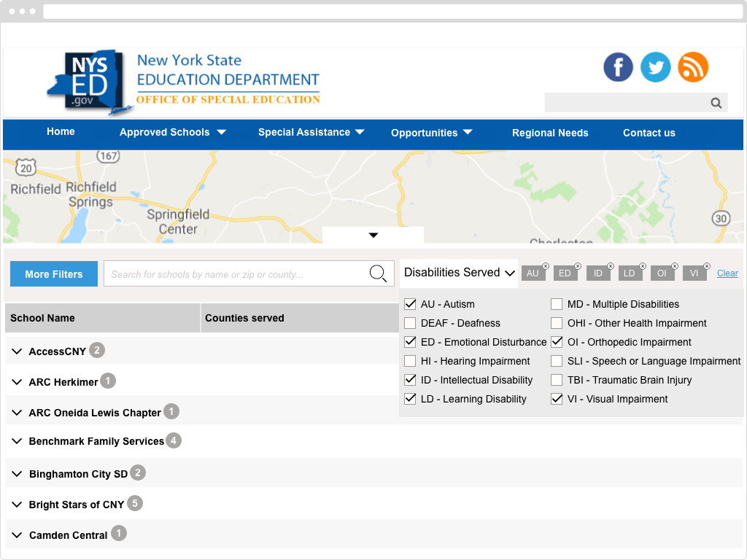Click the More Filters button
The image size is (747, 560).
tap(54, 274)
